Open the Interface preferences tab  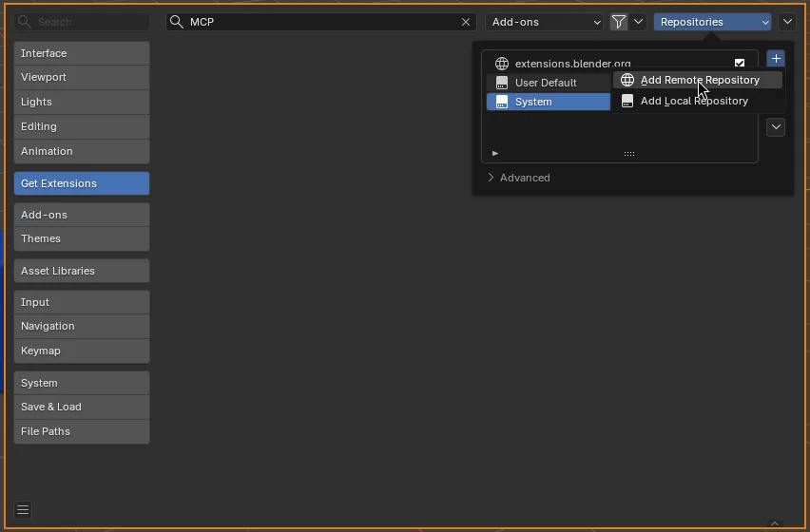tap(82, 53)
